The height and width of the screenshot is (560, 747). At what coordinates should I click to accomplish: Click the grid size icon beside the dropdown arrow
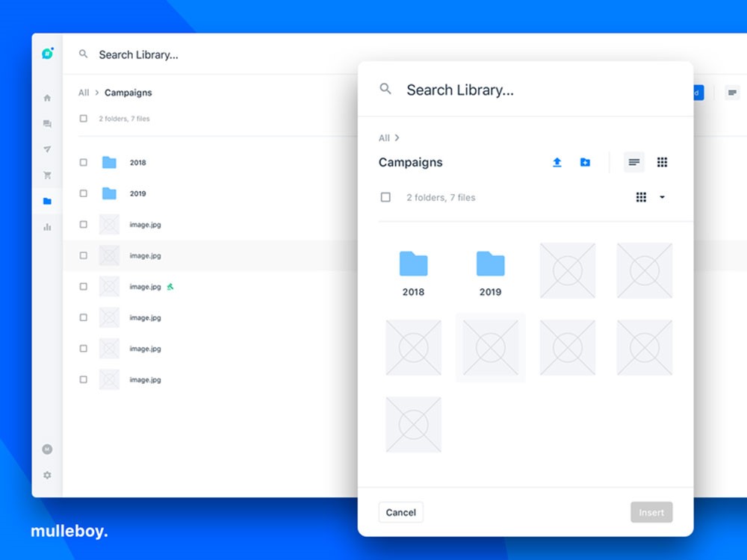tap(641, 197)
